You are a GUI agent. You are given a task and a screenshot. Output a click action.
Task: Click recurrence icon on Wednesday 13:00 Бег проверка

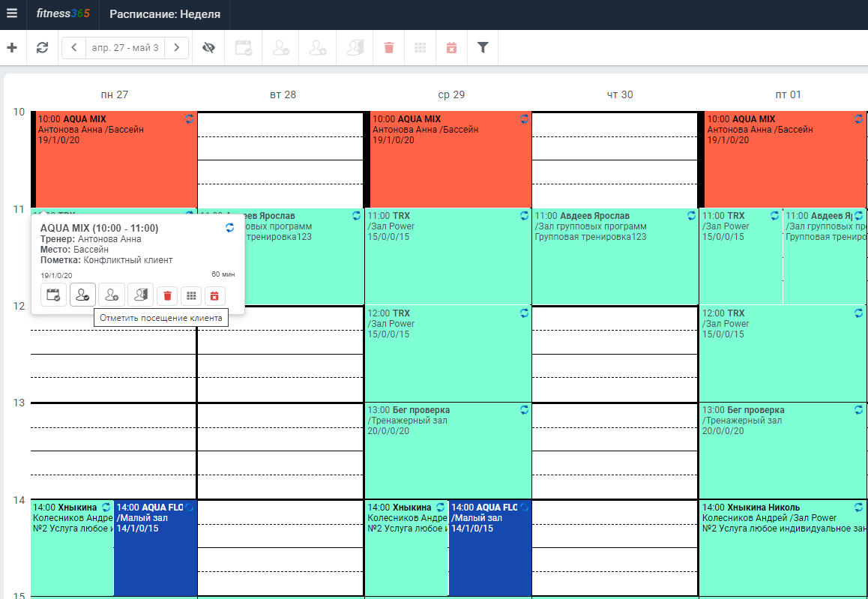click(524, 409)
